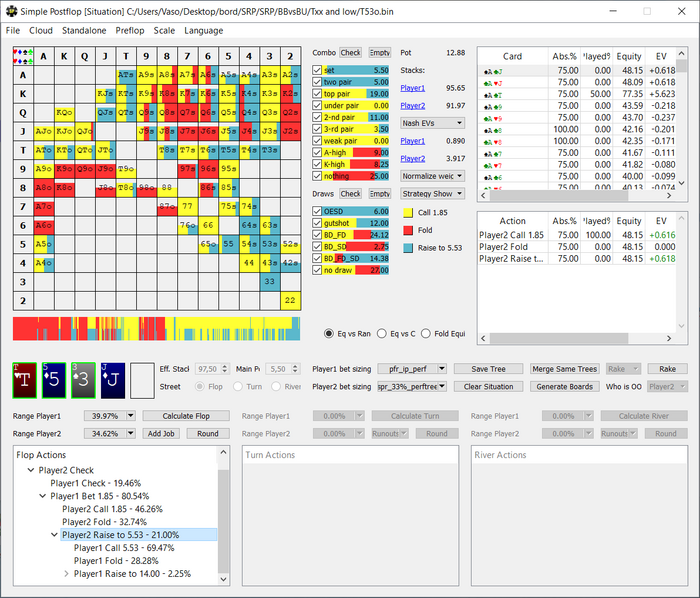This screenshot has width=700, height=598.
Task: Click the Combo Check button
Action: point(350,53)
